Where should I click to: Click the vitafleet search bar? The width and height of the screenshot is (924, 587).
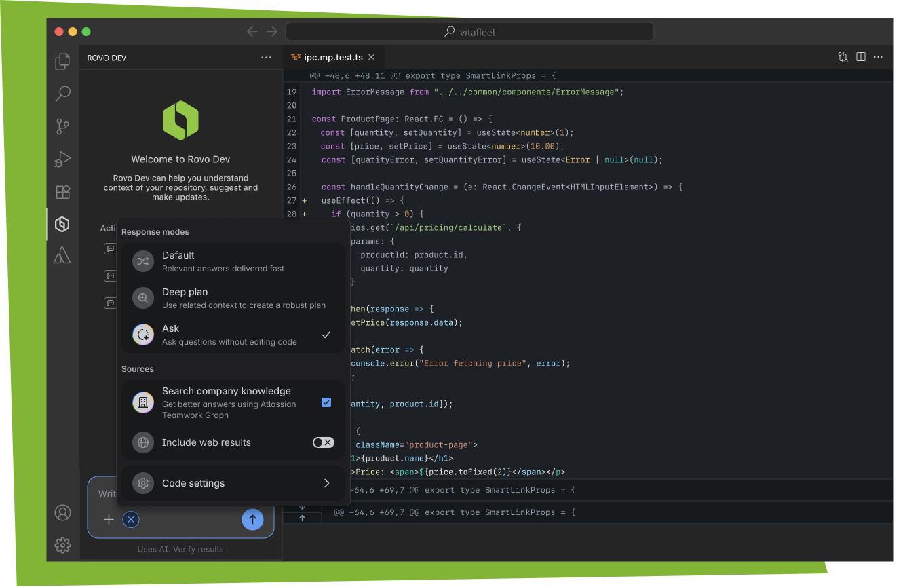point(469,31)
